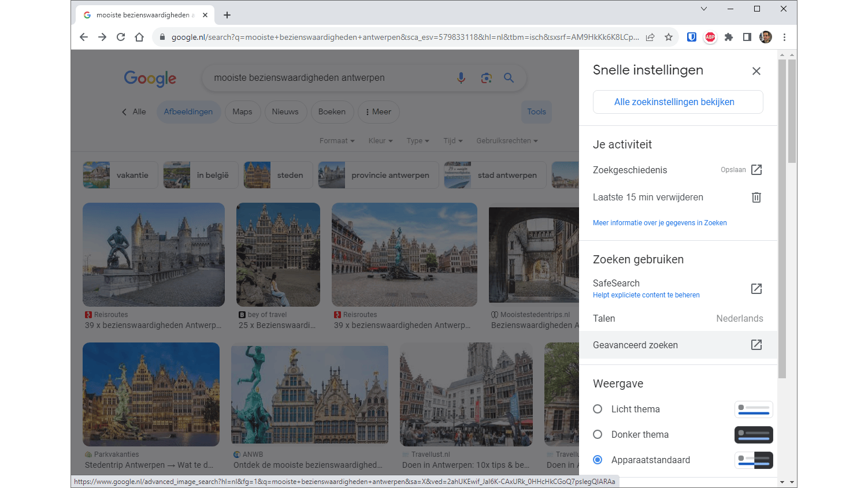The height and width of the screenshot is (488, 868).
Task: Open SafeSearch settings external link icon
Action: coord(756,289)
